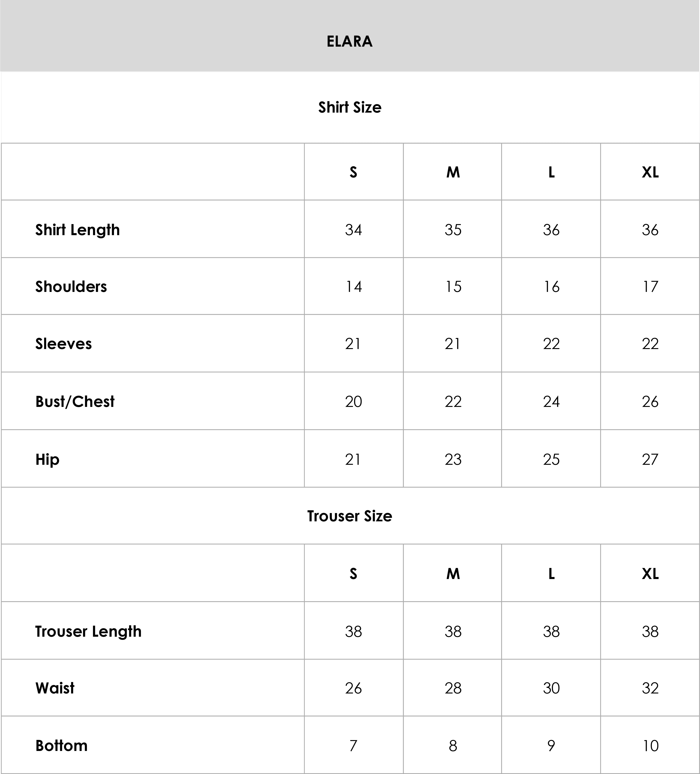
Task: Click Bust/Chest value 24 for size L
Action: coord(551,402)
